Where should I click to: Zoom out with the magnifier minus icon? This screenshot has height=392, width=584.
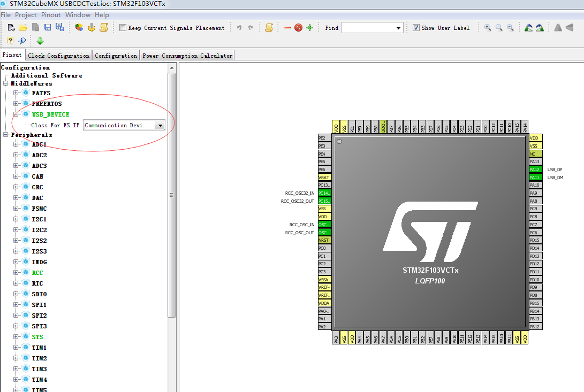coord(510,27)
